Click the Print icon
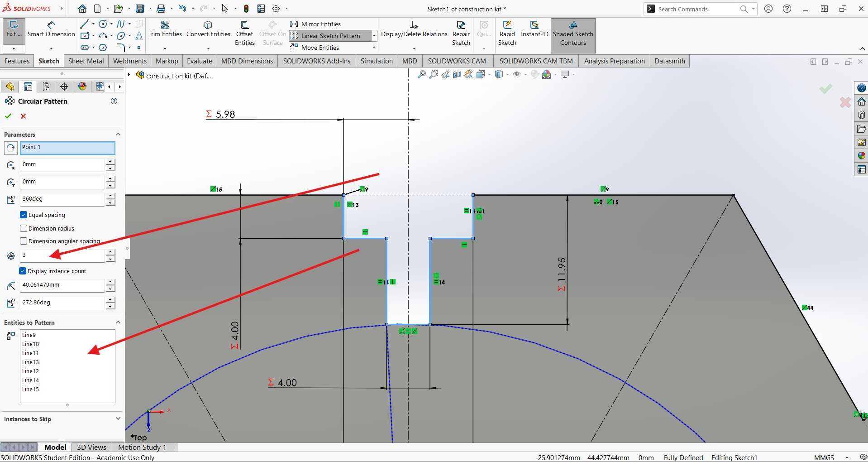The image size is (868, 462). click(161, 9)
